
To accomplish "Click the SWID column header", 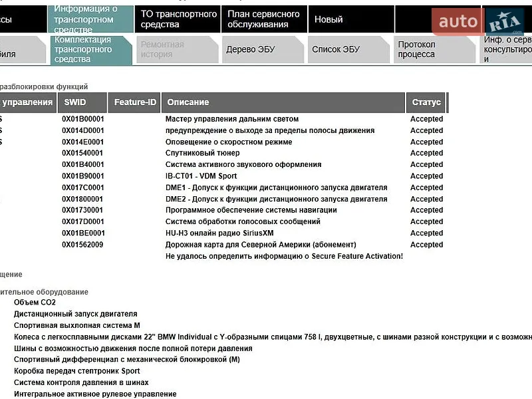I will 82,102.
